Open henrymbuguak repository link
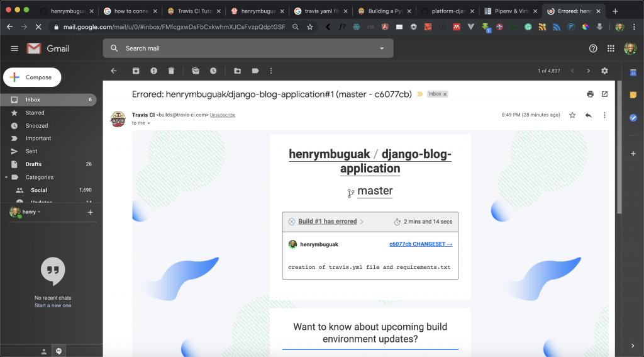 coord(330,154)
